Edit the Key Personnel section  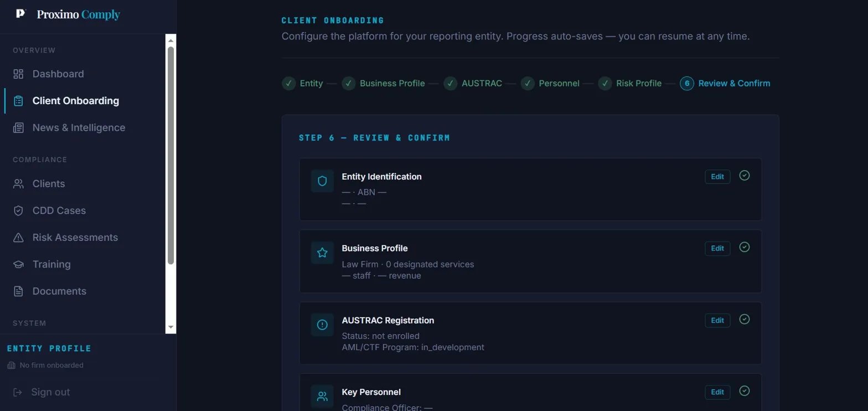(x=717, y=392)
